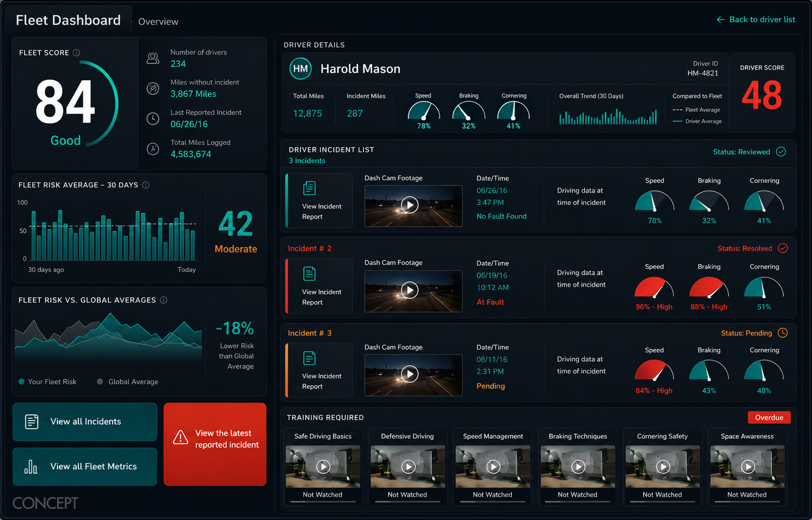Viewport: 812px width, 520px height.
Task: Click the '3 Incidents' count text
Action: (x=307, y=161)
